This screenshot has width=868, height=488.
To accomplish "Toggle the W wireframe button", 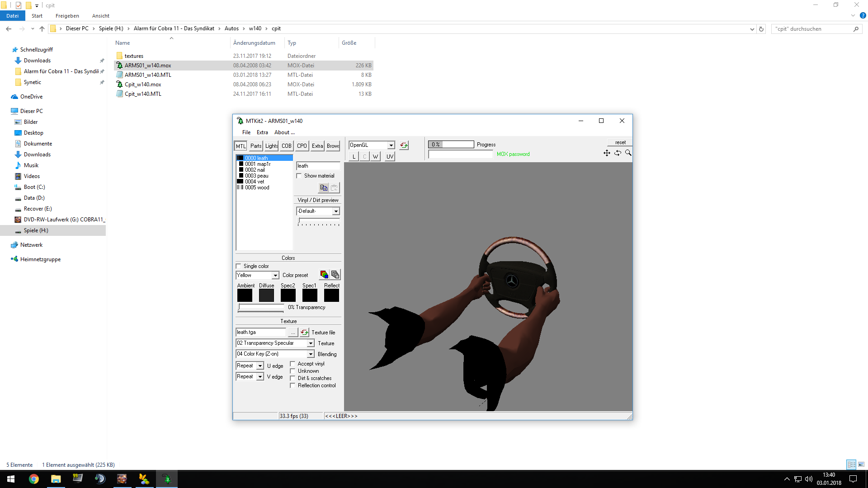I will click(375, 156).
